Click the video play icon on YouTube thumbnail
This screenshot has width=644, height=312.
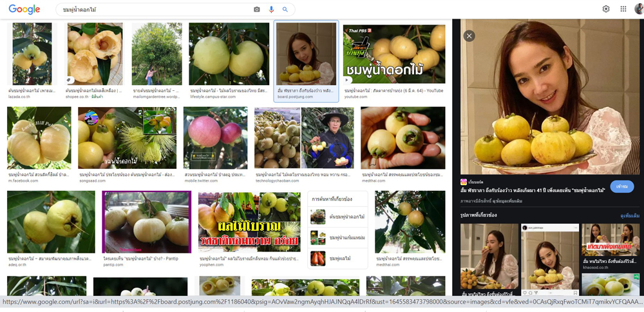(348, 80)
